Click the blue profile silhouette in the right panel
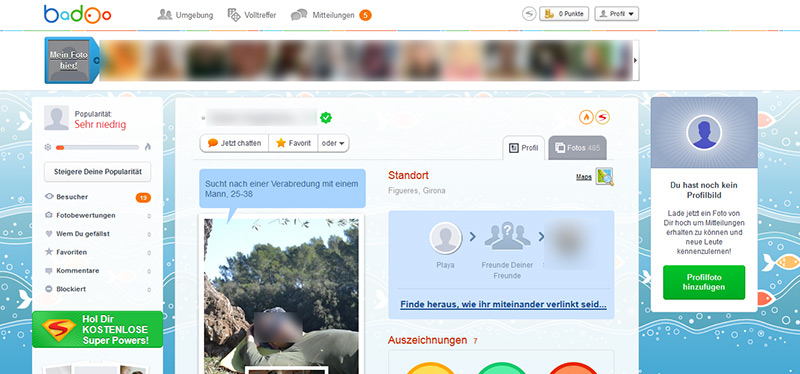The height and width of the screenshot is (374, 800). [x=704, y=132]
